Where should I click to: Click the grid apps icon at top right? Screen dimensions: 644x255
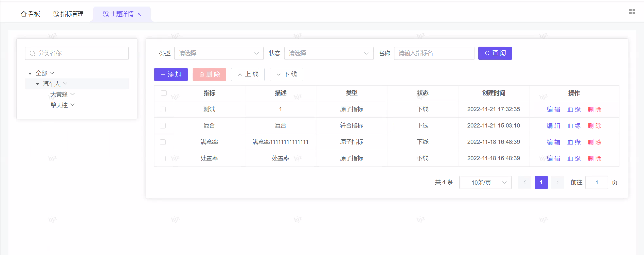(632, 12)
